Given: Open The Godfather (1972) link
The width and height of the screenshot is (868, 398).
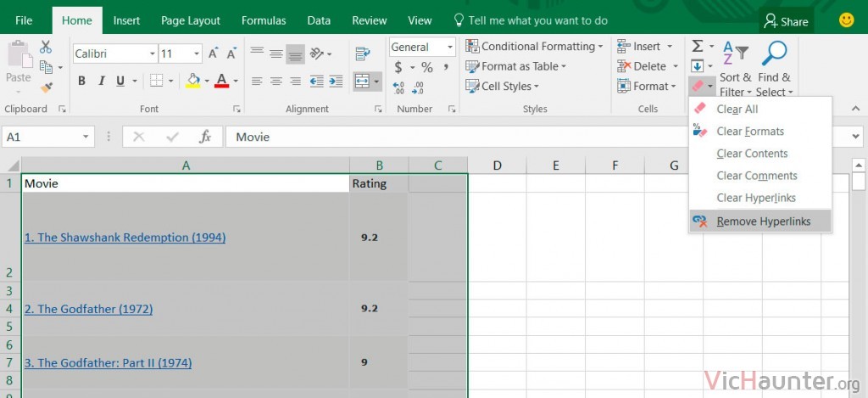Looking at the screenshot, I should coord(88,309).
